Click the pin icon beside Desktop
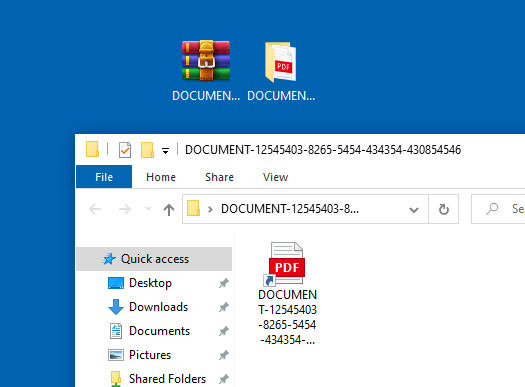This screenshot has height=387, width=525. click(224, 283)
